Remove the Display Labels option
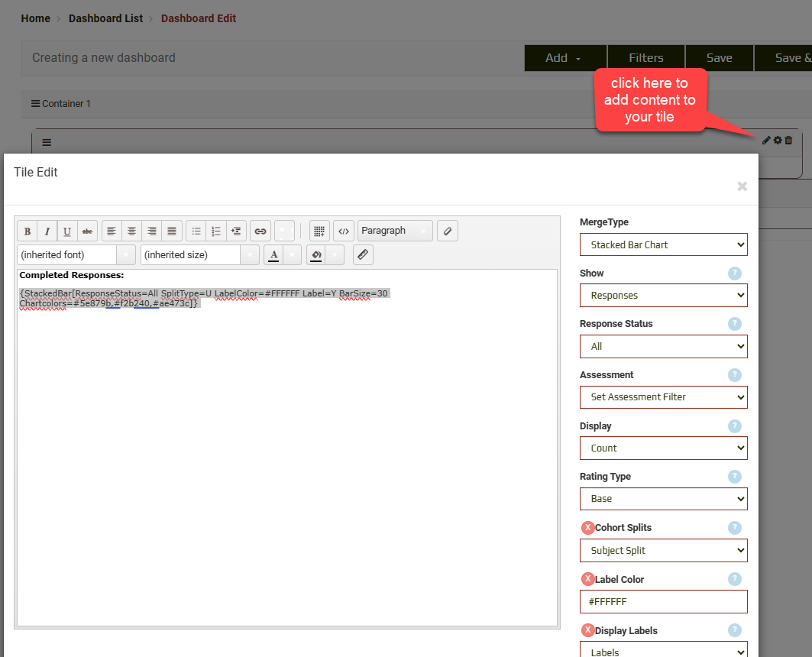The image size is (812, 657). [x=587, y=630]
